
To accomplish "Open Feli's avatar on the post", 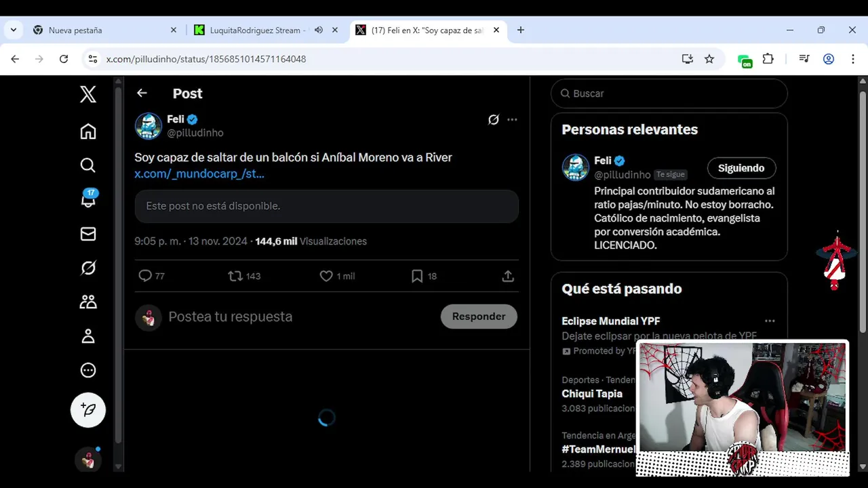I will tap(148, 125).
